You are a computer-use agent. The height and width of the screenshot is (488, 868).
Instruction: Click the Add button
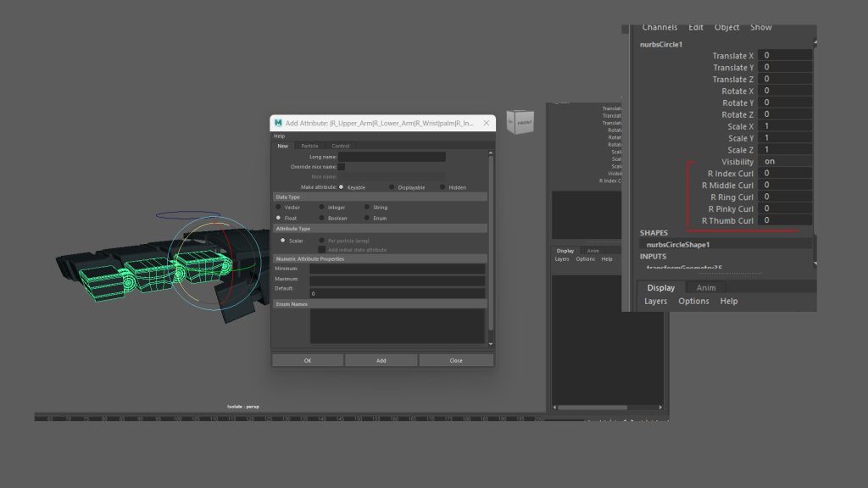381,360
